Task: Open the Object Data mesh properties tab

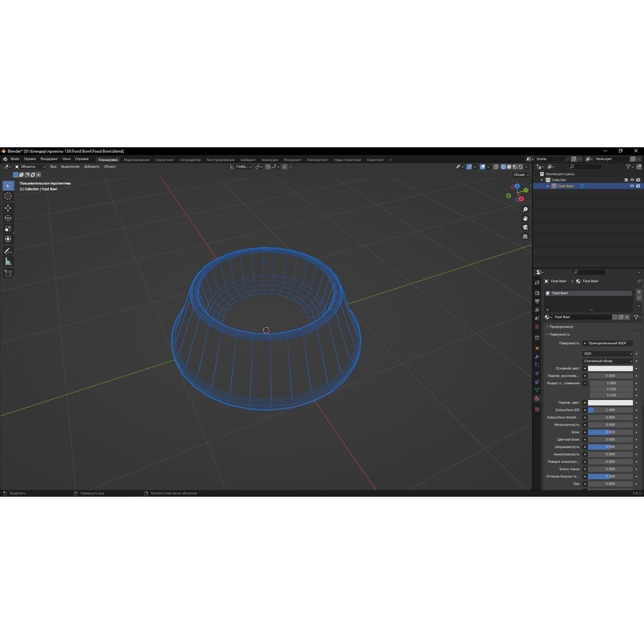Action: (537, 390)
